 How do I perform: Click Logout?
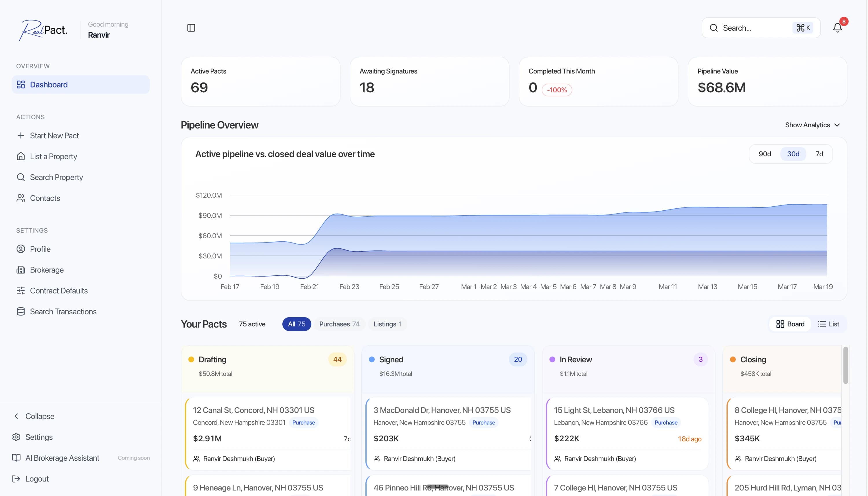(x=81, y=479)
